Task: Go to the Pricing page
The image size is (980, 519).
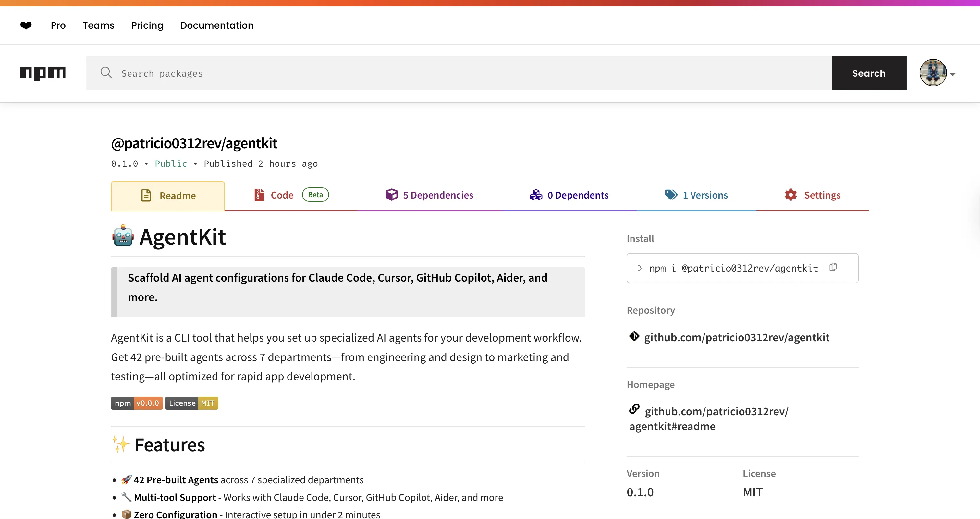Action: [147, 26]
